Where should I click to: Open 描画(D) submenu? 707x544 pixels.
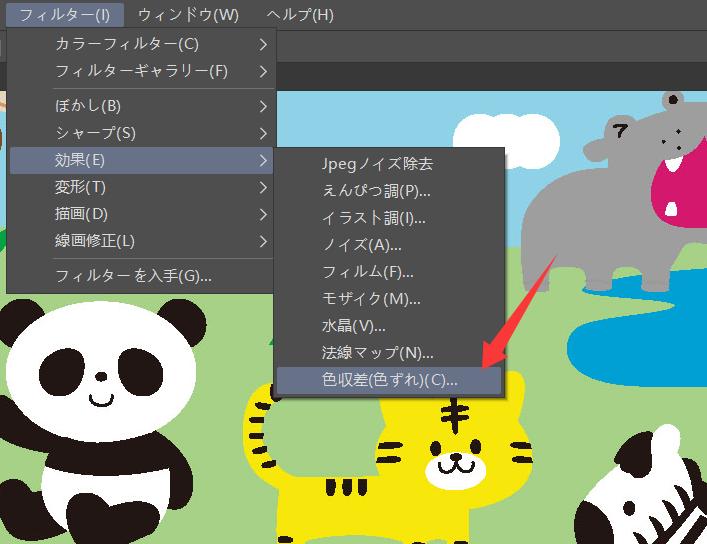[x=142, y=214]
